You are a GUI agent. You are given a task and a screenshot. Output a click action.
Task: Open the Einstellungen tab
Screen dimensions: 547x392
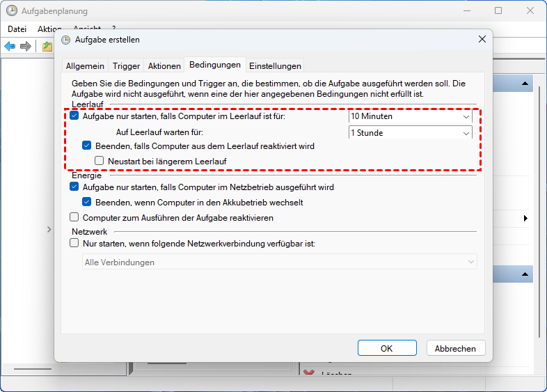coord(275,65)
